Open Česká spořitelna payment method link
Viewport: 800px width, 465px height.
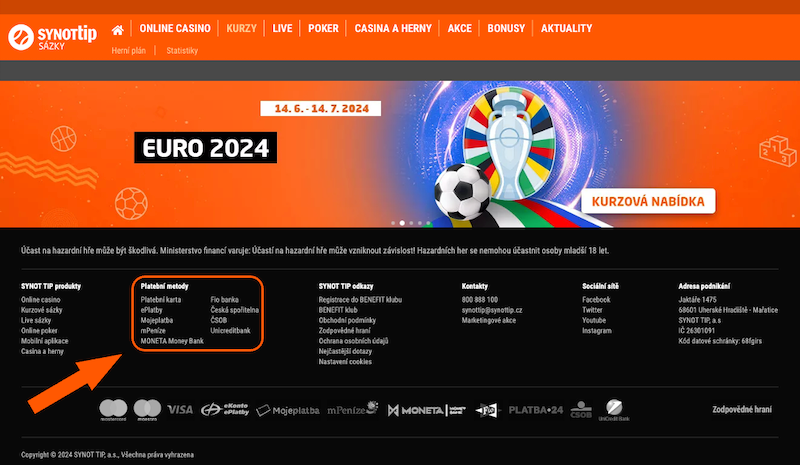coord(235,310)
